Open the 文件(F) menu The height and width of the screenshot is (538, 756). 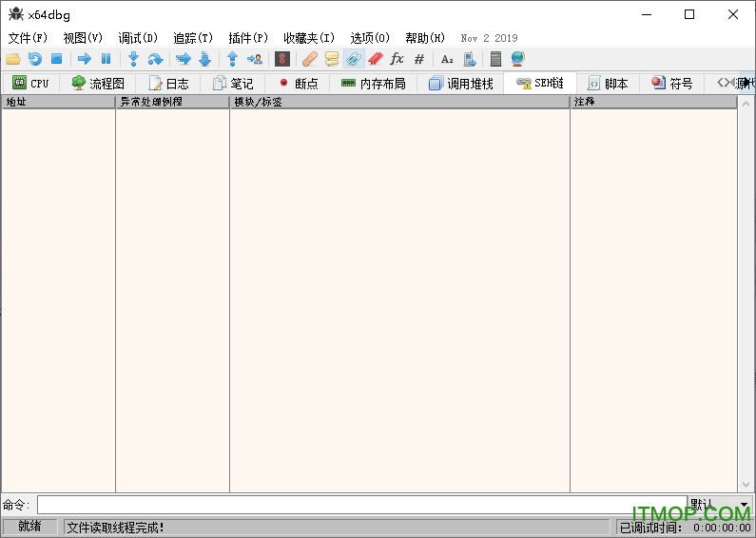point(28,38)
